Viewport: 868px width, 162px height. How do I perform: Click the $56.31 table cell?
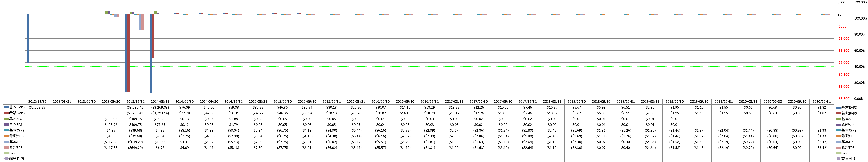tap(234, 113)
